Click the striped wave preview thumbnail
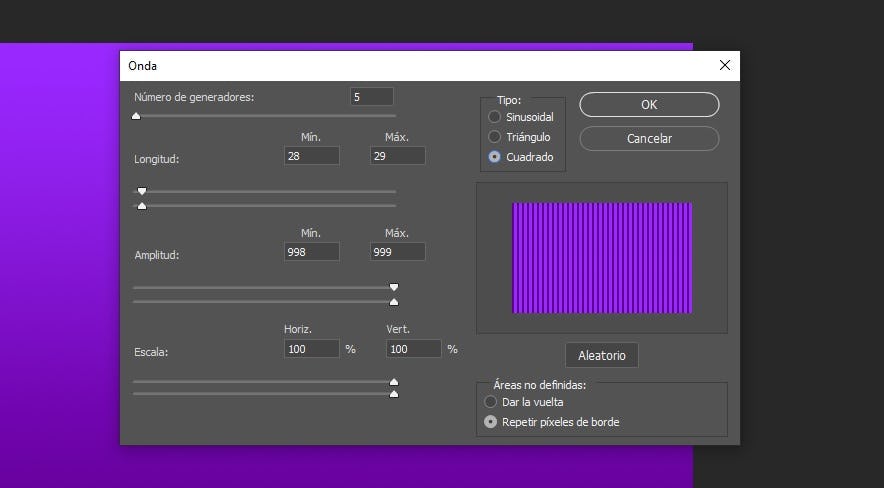884x488 pixels. tap(602, 258)
